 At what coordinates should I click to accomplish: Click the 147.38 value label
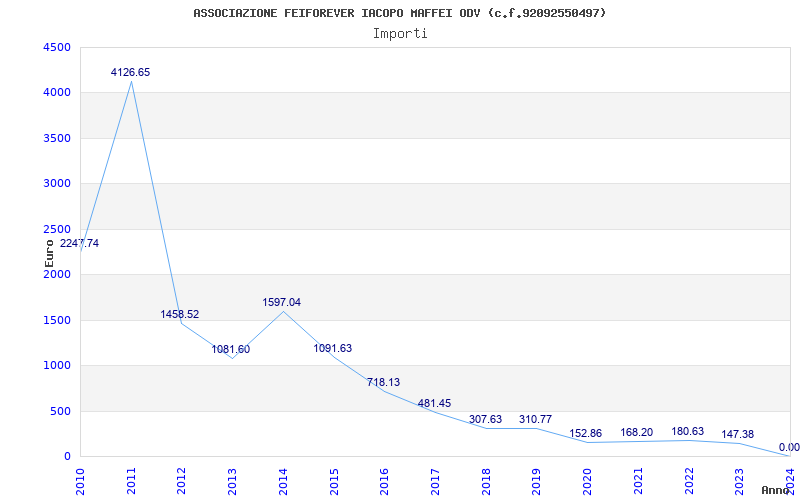tap(737, 435)
